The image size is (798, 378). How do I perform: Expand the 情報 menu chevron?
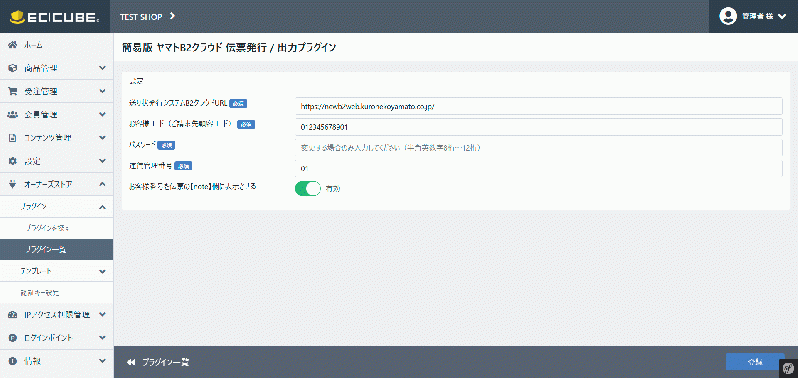(102, 361)
